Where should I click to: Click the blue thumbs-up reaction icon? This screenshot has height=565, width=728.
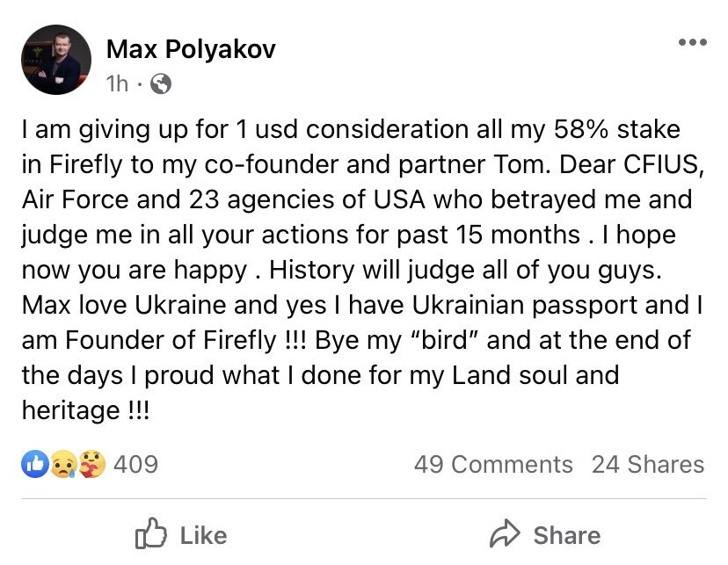point(35,464)
